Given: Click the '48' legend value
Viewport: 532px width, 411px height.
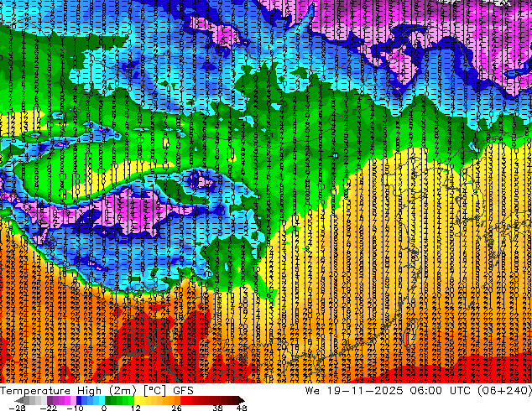Looking at the screenshot, I should point(242,408).
